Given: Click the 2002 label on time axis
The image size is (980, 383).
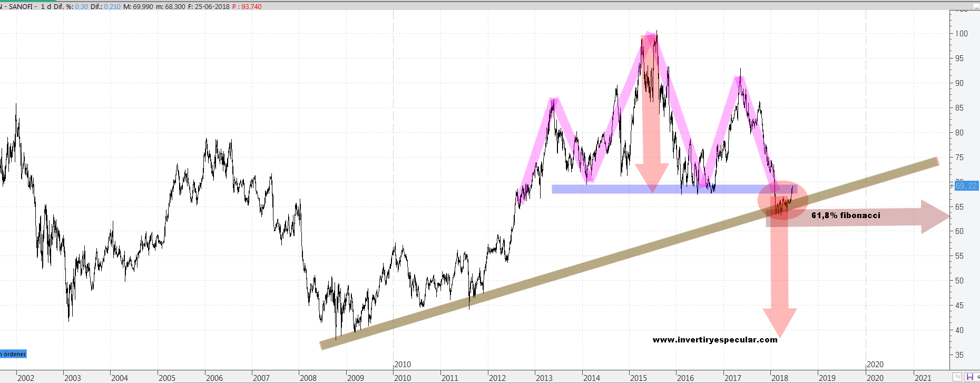Looking at the screenshot, I should point(26,378).
